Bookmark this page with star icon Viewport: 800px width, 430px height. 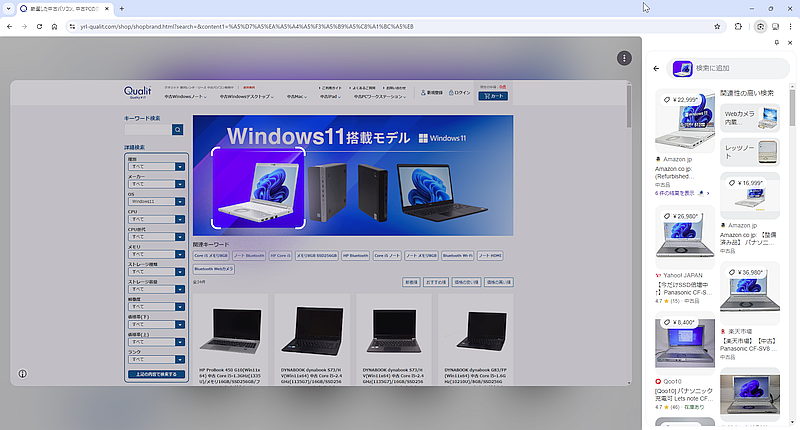717,27
